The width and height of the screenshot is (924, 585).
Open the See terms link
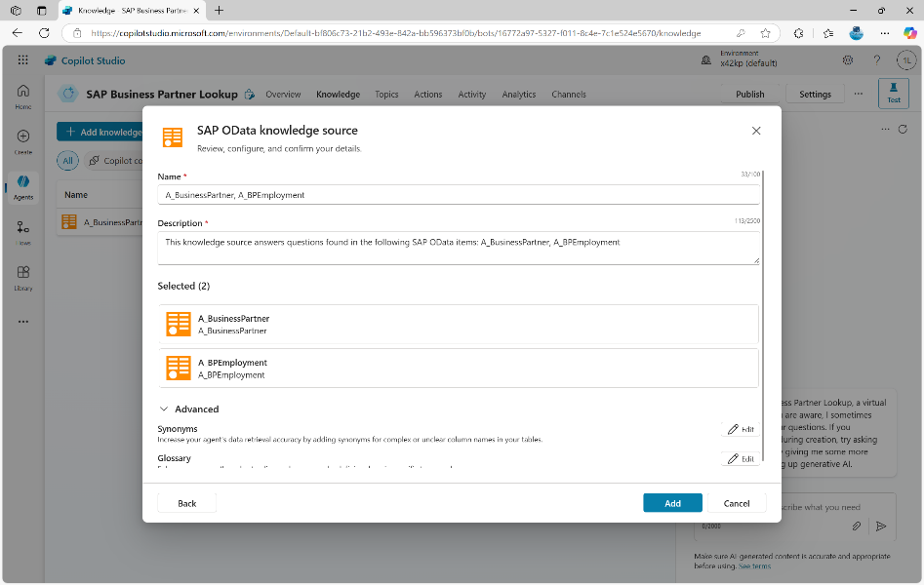click(x=754, y=566)
